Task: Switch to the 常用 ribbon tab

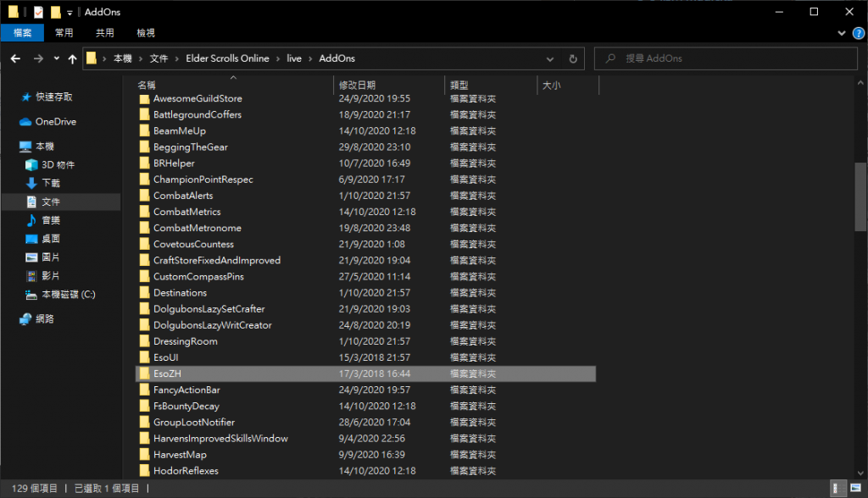Action: coord(64,33)
